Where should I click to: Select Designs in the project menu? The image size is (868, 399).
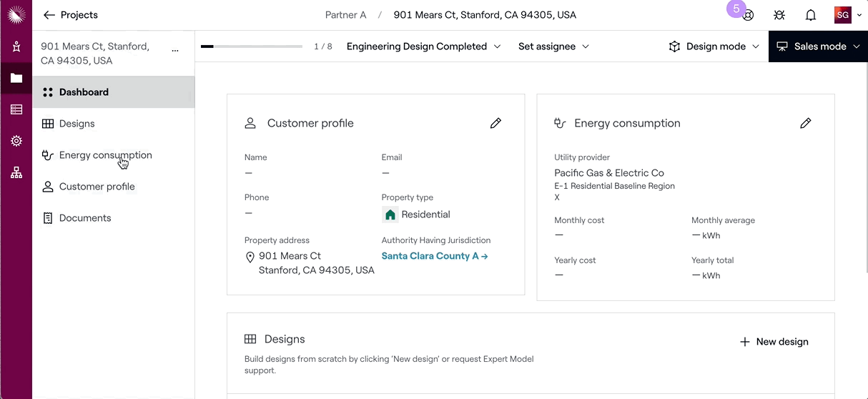(x=77, y=124)
